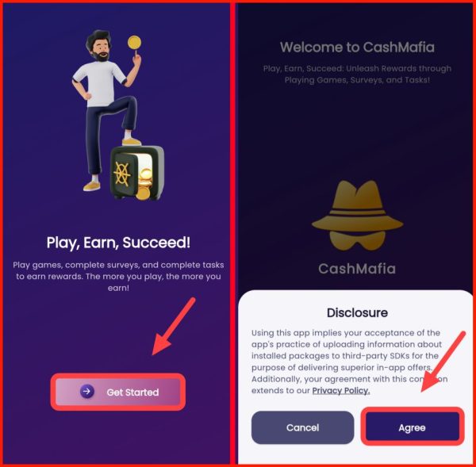Click the red arrow pointing to Get Started
The width and height of the screenshot is (476, 467).
pos(173,327)
